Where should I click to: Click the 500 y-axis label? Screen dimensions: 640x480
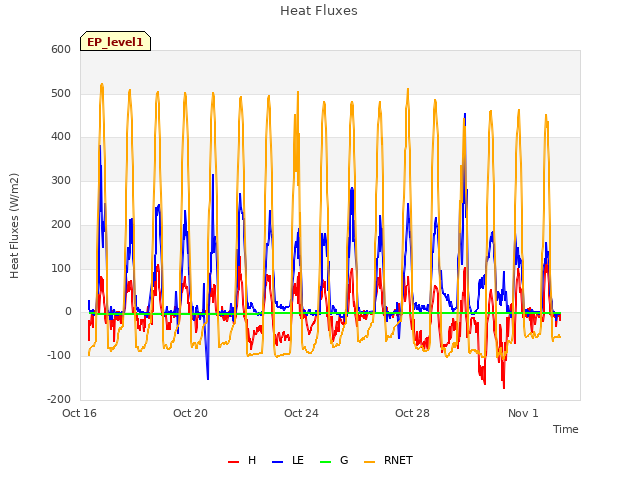pos(61,93)
